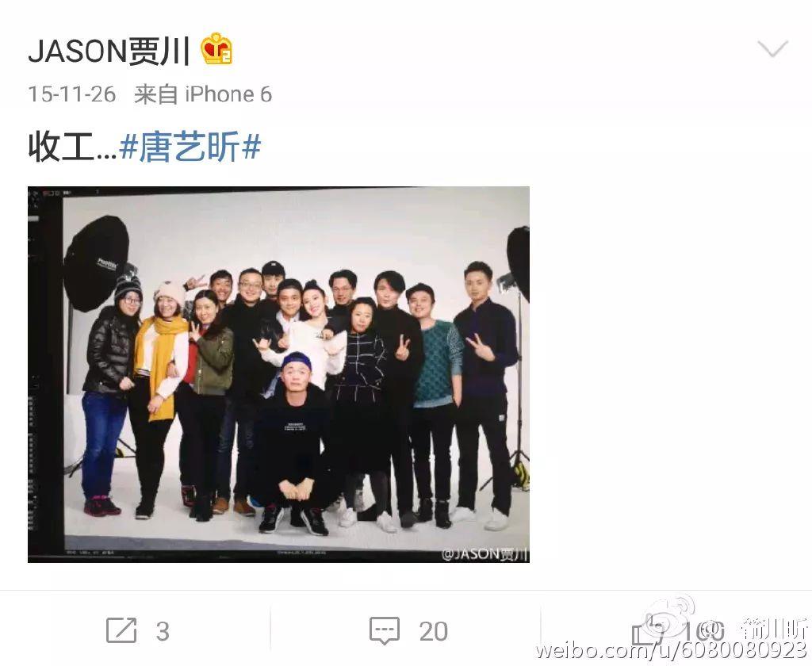Screen dimensions: 812x666
Task: Open the JASON贾川 profile name
Action: coord(109,51)
